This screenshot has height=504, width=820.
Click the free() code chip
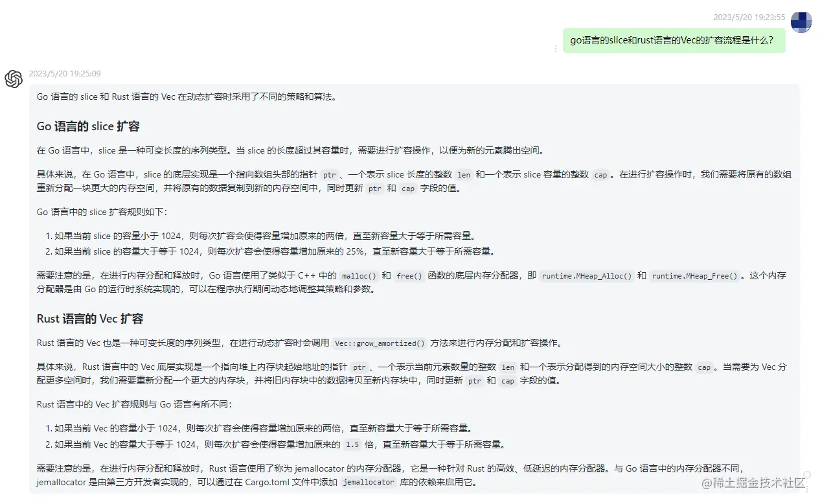[409, 275]
